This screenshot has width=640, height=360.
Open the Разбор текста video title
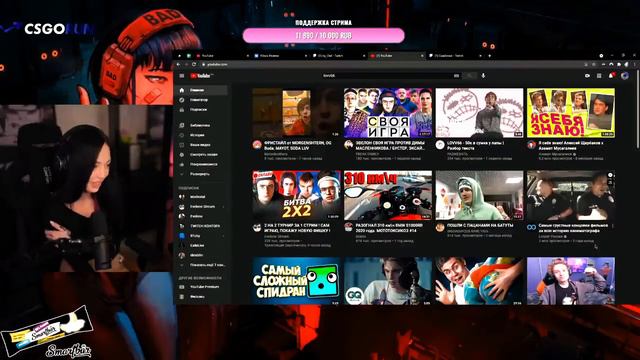pyautogui.click(x=476, y=146)
